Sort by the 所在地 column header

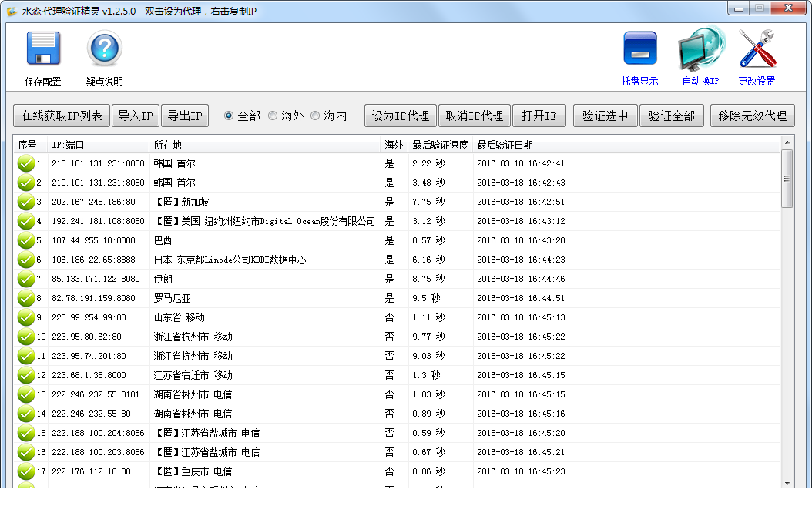point(264,145)
